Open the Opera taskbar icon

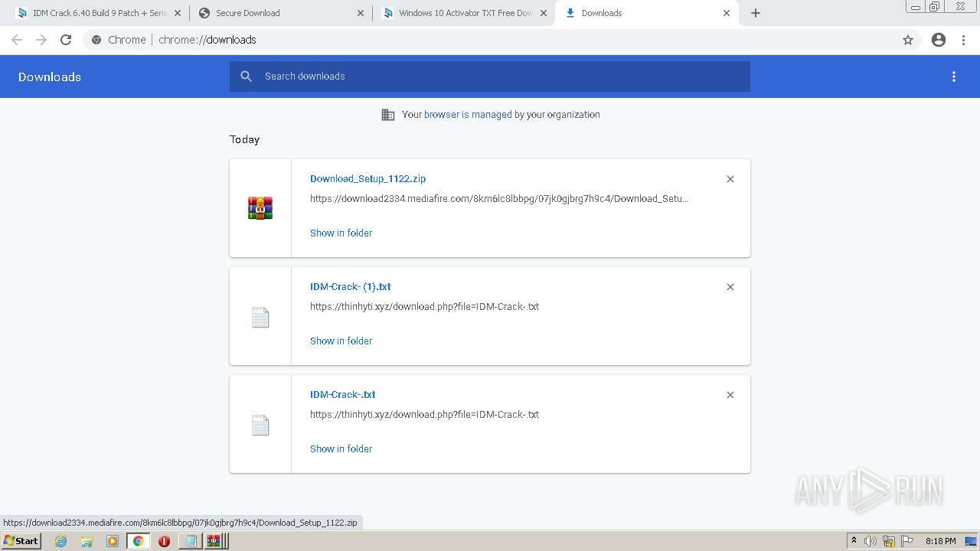[164, 541]
